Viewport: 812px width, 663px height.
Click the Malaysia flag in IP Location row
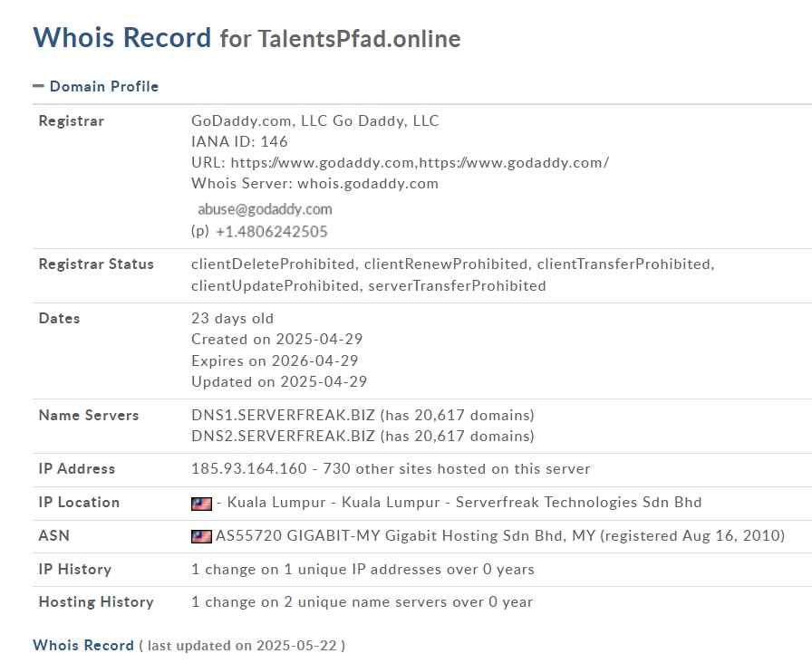[x=201, y=503]
